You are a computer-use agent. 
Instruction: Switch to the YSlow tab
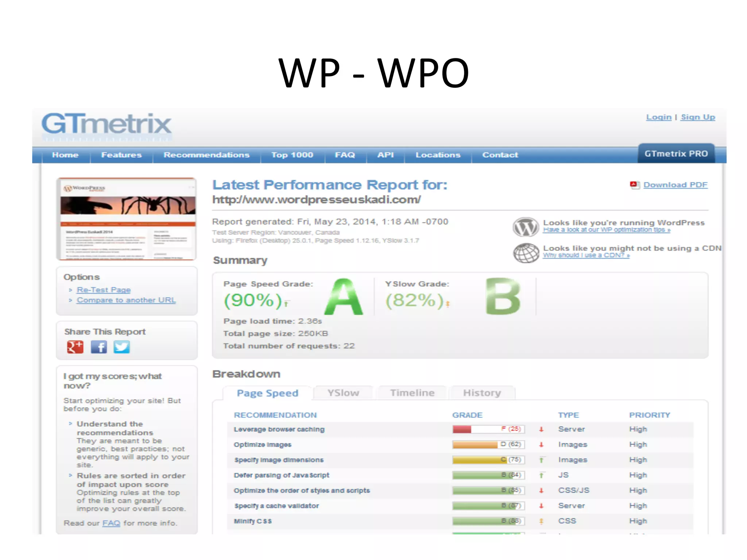click(x=343, y=393)
